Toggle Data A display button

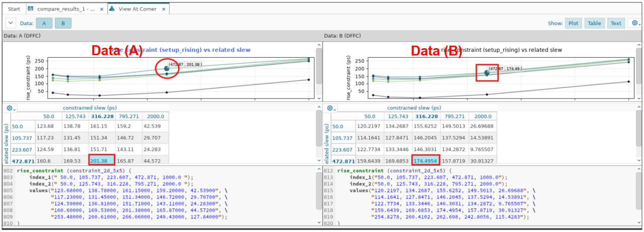44,23
